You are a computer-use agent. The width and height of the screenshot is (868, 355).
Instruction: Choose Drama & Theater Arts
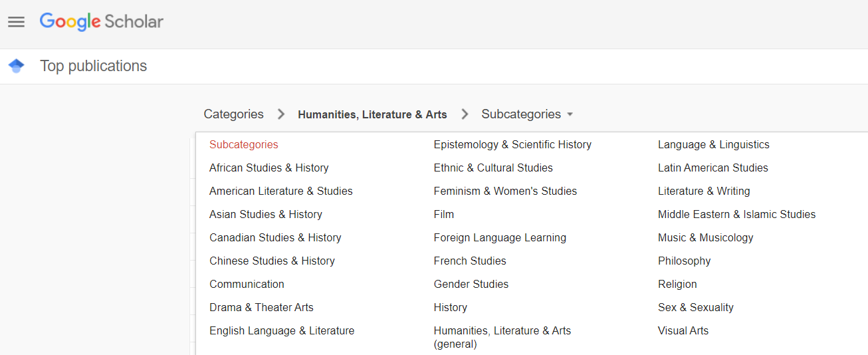point(261,307)
